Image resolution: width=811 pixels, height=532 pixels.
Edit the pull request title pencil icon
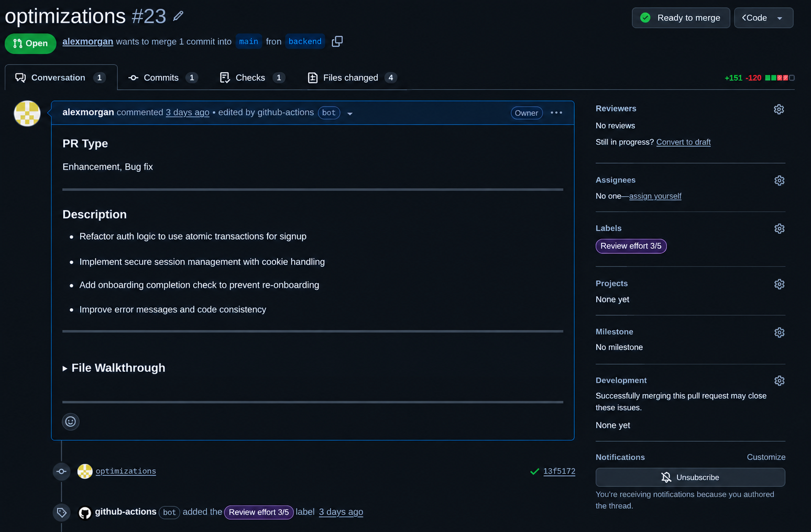178,16
